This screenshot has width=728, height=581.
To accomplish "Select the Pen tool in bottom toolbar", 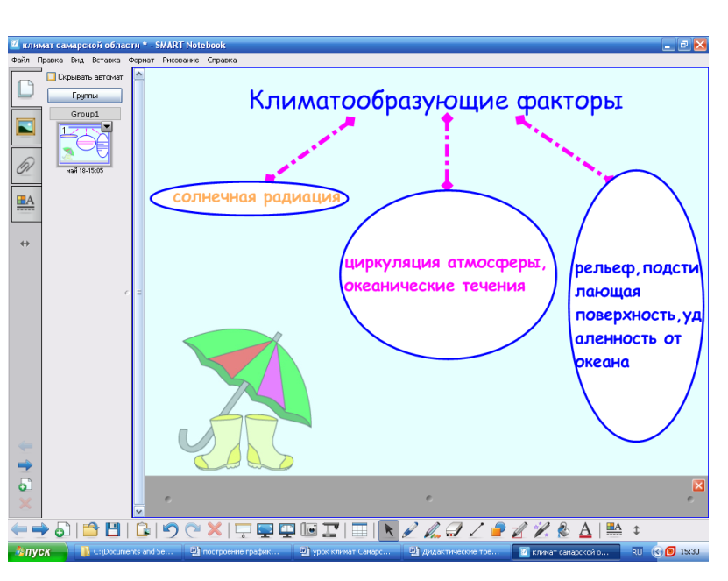I will [x=410, y=529].
